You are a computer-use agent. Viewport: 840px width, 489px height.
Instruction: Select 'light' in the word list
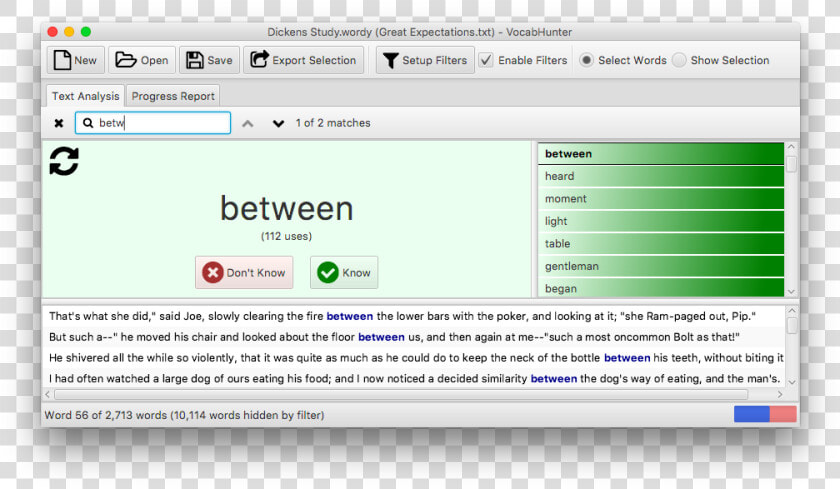661,221
